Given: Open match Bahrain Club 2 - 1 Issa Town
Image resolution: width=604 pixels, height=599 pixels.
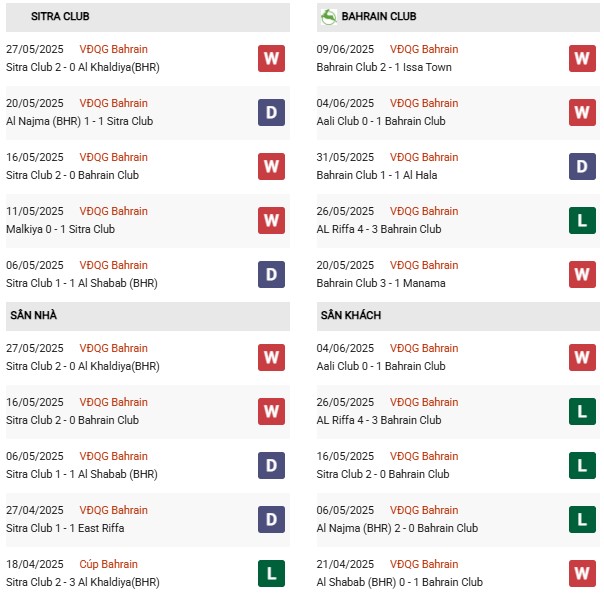Looking at the screenshot, I should (384, 67).
